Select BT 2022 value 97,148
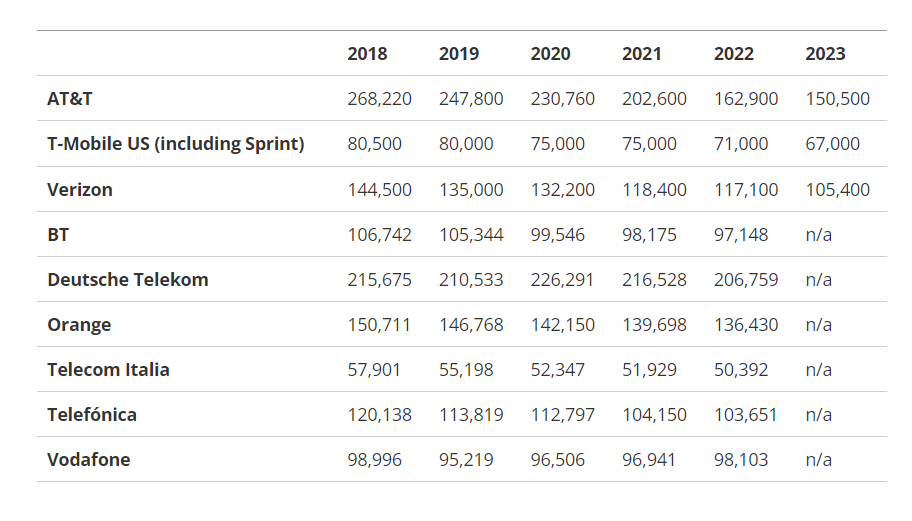Screen dimensions: 912x521 pyautogui.click(x=741, y=234)
